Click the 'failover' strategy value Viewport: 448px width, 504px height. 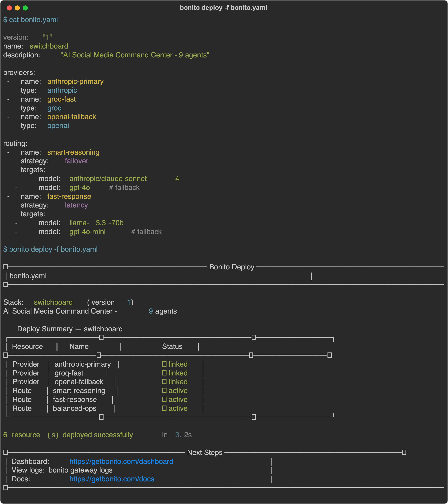pyautogui.click(x=77, y=161)
